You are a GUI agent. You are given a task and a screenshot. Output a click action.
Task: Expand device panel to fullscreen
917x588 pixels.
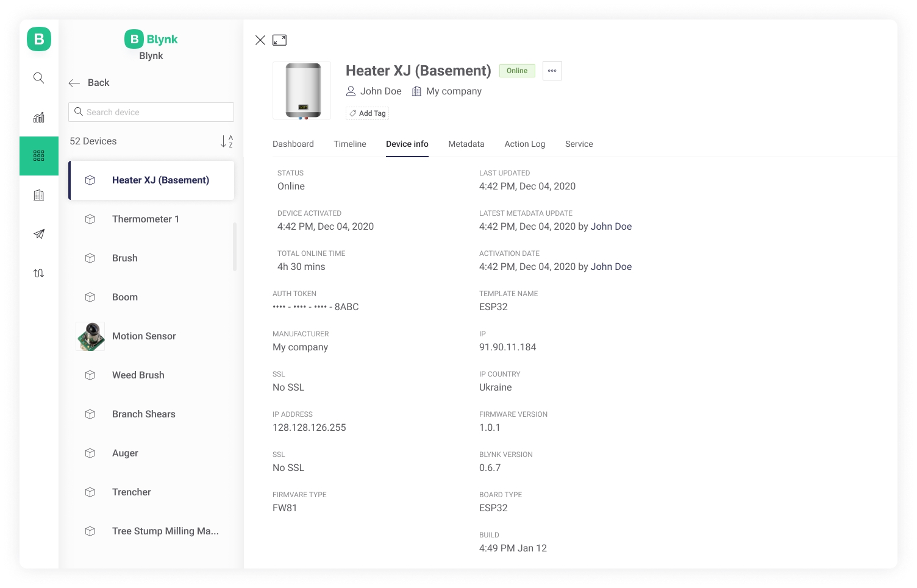pos(279,40)
